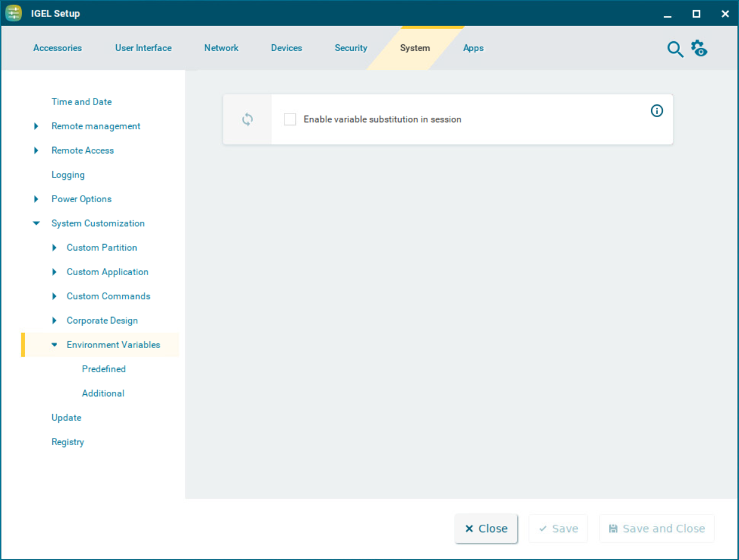Collapse the System Customization section

(36, 224)
